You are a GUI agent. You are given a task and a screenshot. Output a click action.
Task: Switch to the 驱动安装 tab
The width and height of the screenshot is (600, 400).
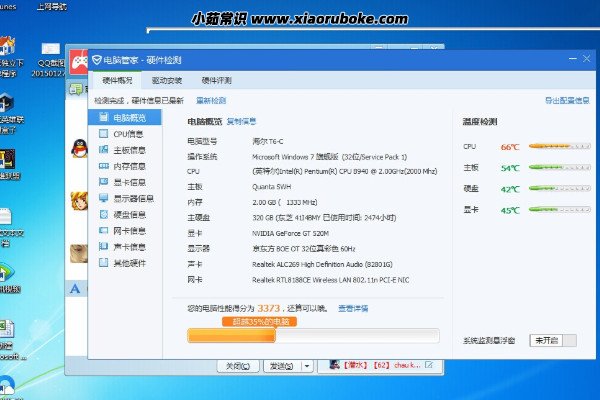click(166, 80)
